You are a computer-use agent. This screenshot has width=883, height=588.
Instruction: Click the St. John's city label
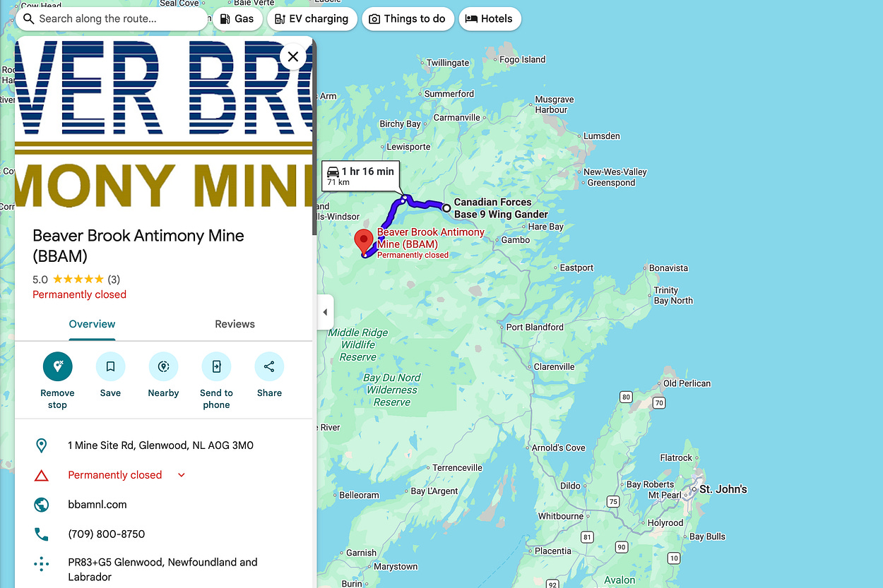coord(723,489)
